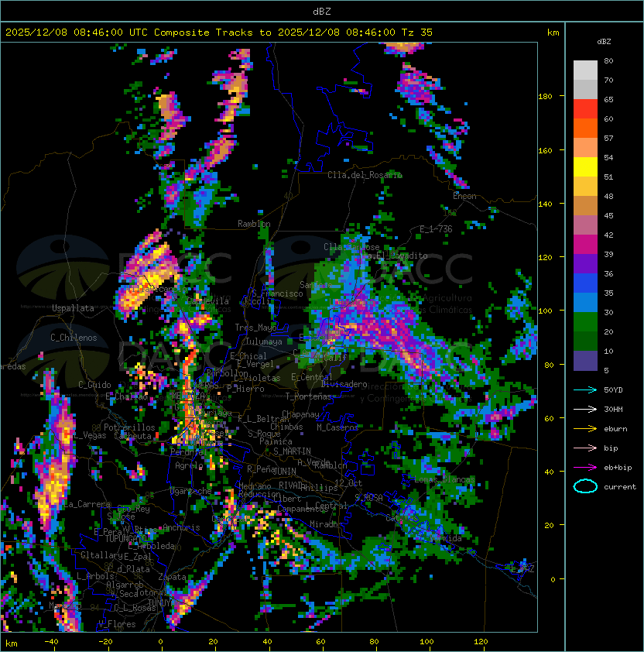Viewport: 644px width, 652px height.
Task: Click the 'V_Flores' map label
Action: (x=117, y=624)
